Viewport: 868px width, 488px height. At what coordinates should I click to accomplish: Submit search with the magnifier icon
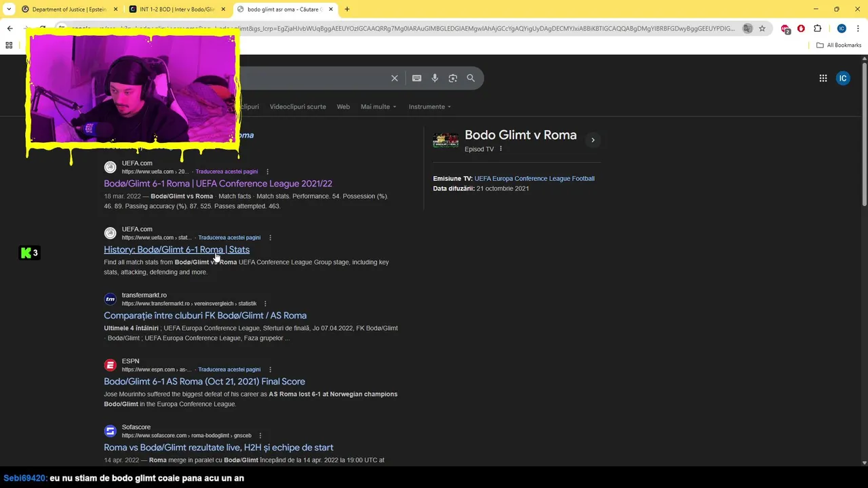471,78
